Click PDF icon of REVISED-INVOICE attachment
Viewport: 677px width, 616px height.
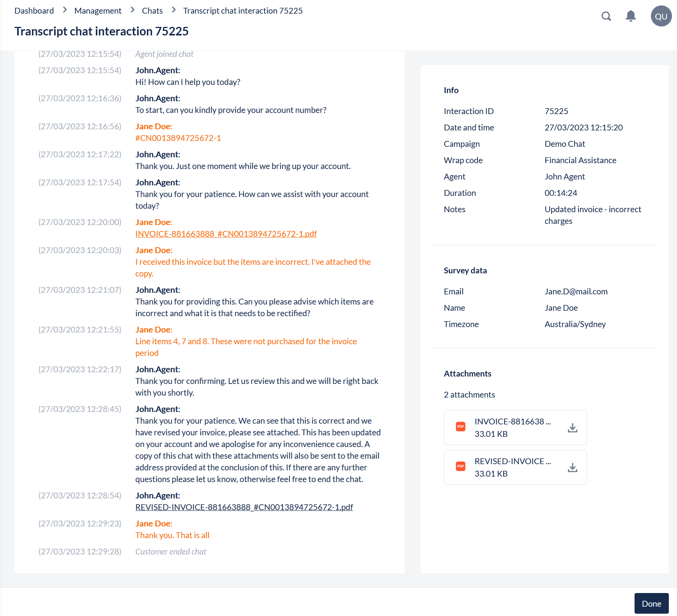460,466
